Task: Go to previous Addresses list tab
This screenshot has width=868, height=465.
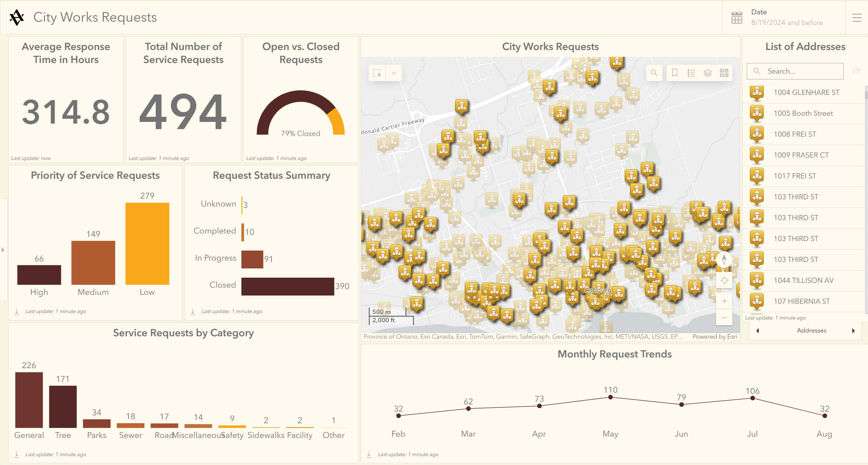Action: (758, 330)
